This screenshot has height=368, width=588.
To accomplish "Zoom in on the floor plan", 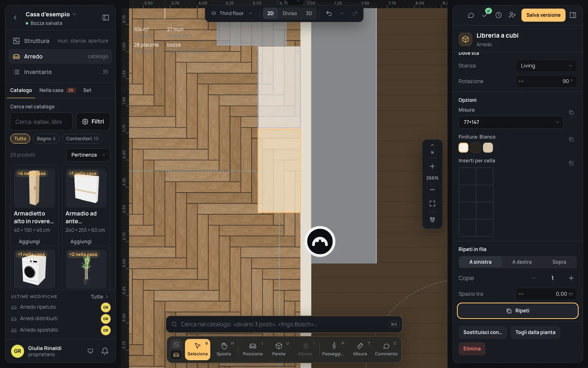I will (432, 166).
